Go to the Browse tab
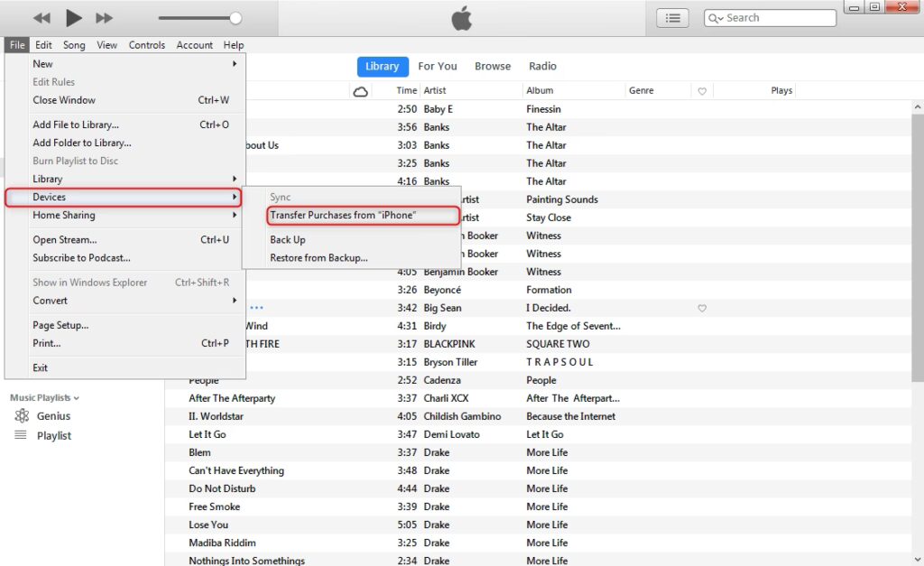This screenshot has height=566, width=924. coord(493,66)
